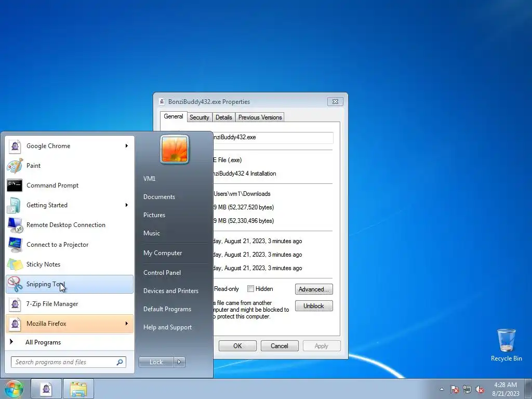Image resolution: width=532 pixels, height=399 pixels.
Task: Expand the Google Chrome jump list arrow
Action: click(127, 146)
